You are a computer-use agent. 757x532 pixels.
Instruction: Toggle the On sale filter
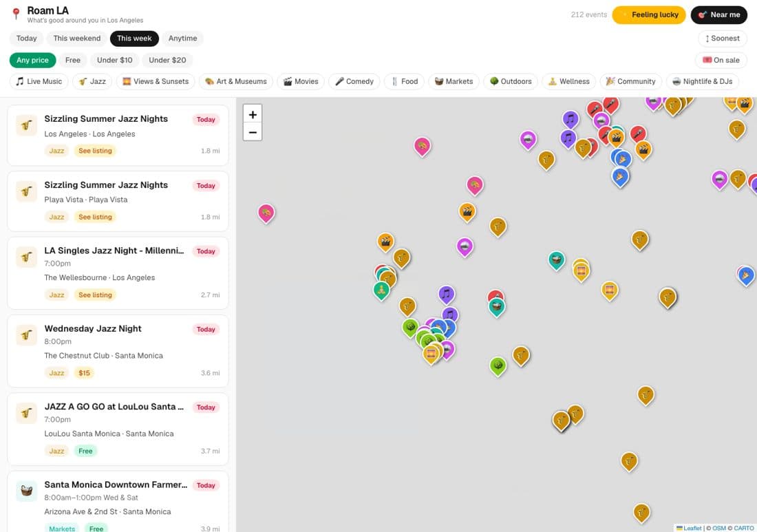click(x=721, y=60)
